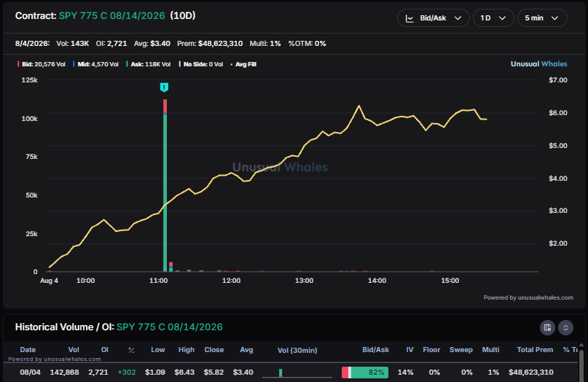The image size is (588, 382).
Task: Sort table by Close column header
Action: 213,350
